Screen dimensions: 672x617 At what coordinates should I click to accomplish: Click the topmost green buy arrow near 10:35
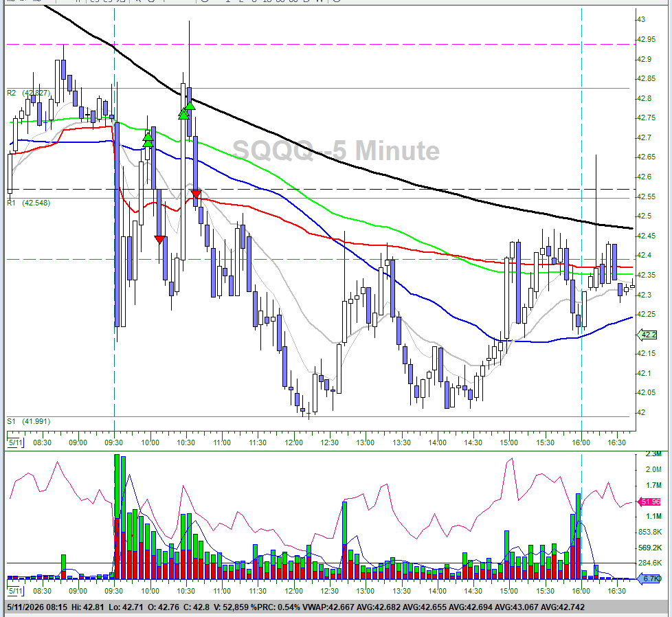pyautogui.click(x=190, y=105)
